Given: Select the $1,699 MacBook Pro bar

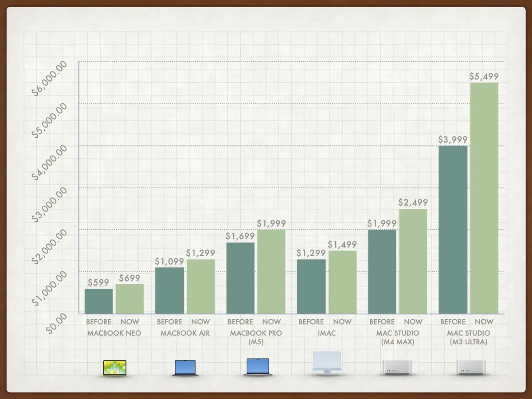Looking at the screenshot, I should point(240,278).
